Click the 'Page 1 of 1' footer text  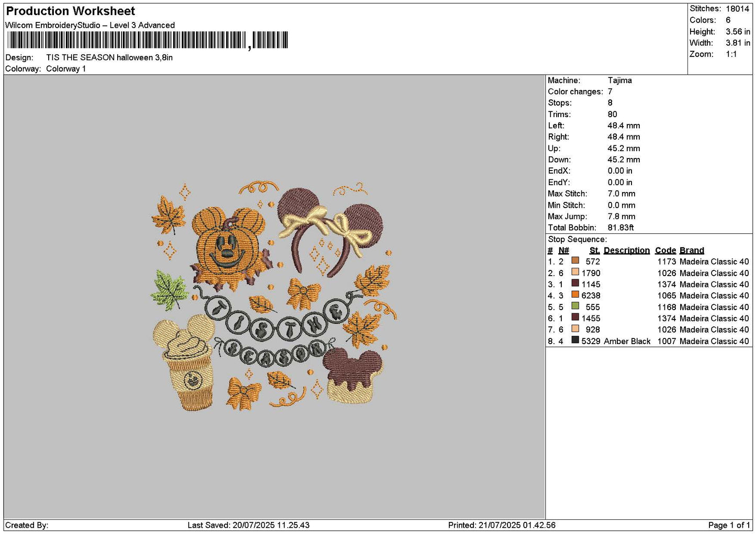729,525
